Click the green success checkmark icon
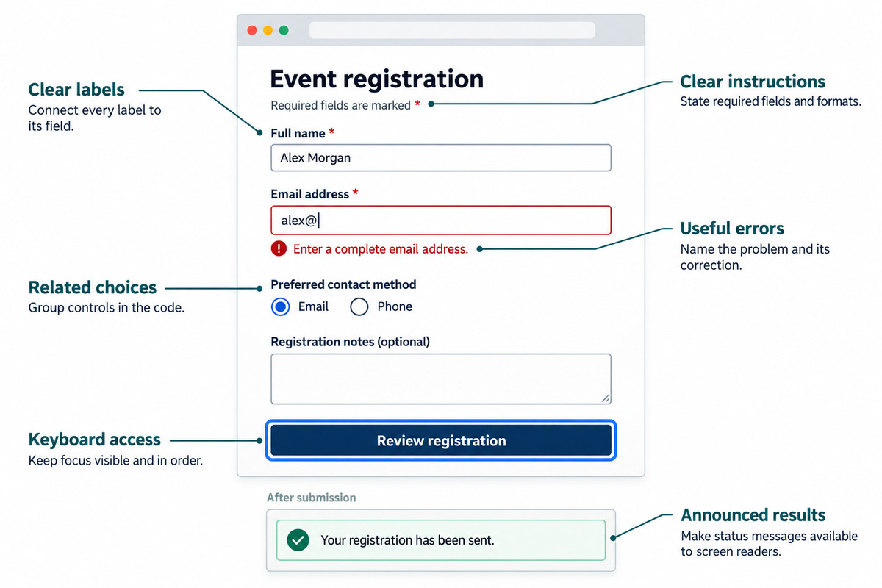The height and width of the screenshot is (588, 882). coord(298,540)
